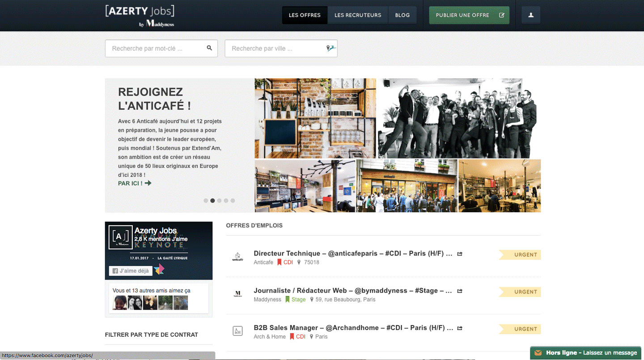Open the "Hors ligne - Laissez un message" chat widget

tap(587, 353)
